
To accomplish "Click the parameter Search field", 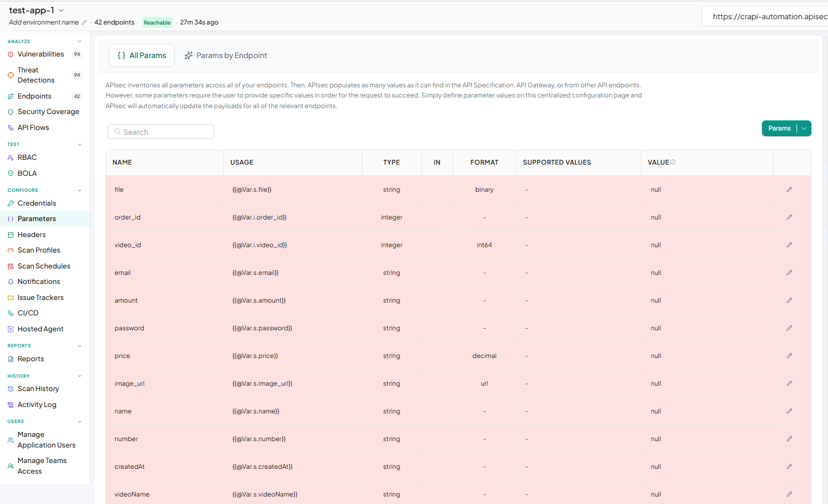I will 161,132.
